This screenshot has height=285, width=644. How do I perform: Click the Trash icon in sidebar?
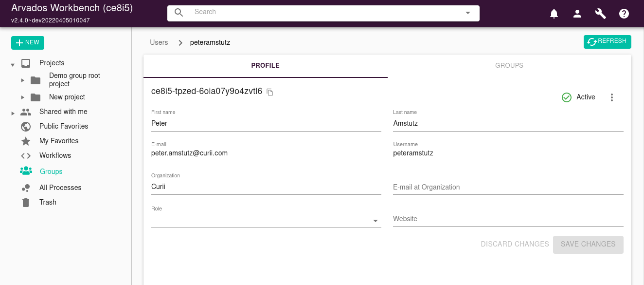(26, 202)
